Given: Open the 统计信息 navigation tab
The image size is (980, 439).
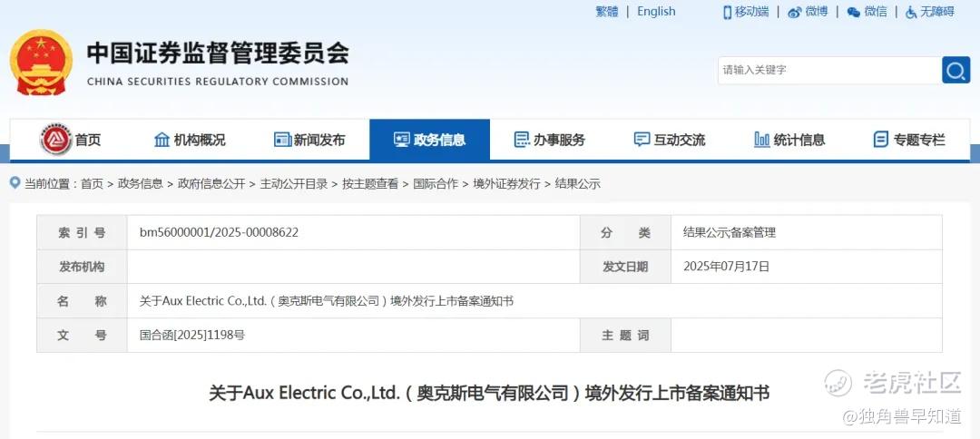Looking at the screenshot, I should [789, 140].
